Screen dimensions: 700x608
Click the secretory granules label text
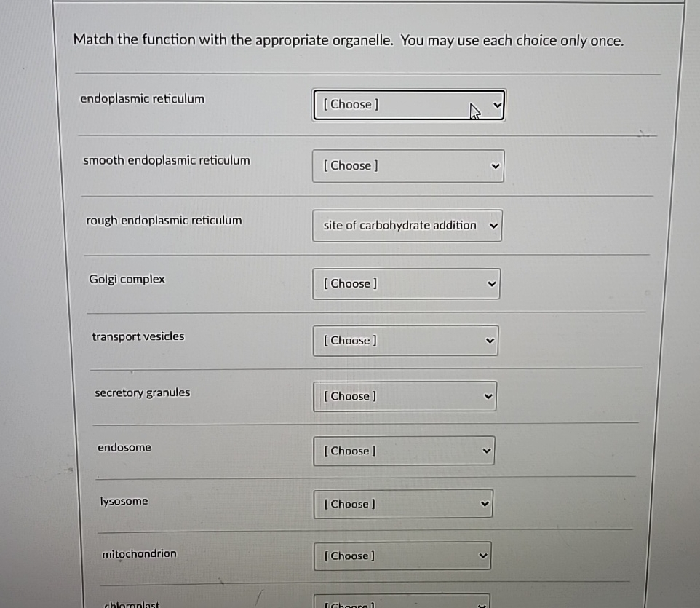point(142,392)
